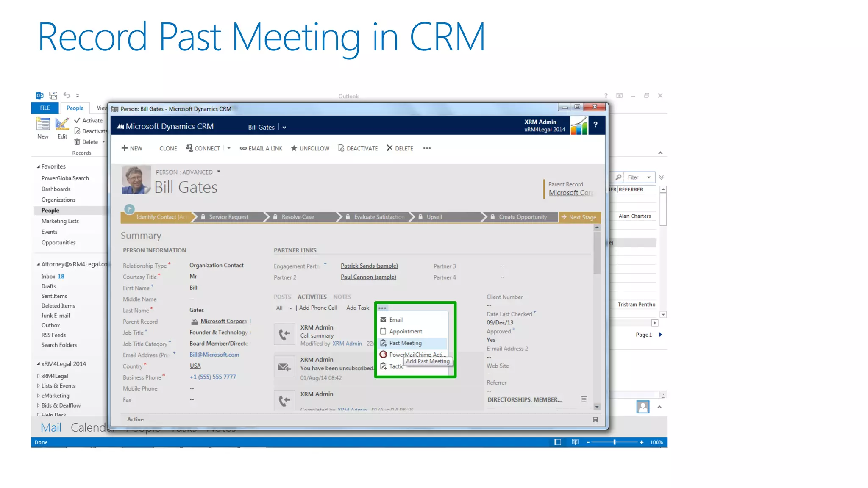This screenshot has width=868, height=488.
Task: Open Patrick Sands (sample) link
Action: click(x=369, y=266)
